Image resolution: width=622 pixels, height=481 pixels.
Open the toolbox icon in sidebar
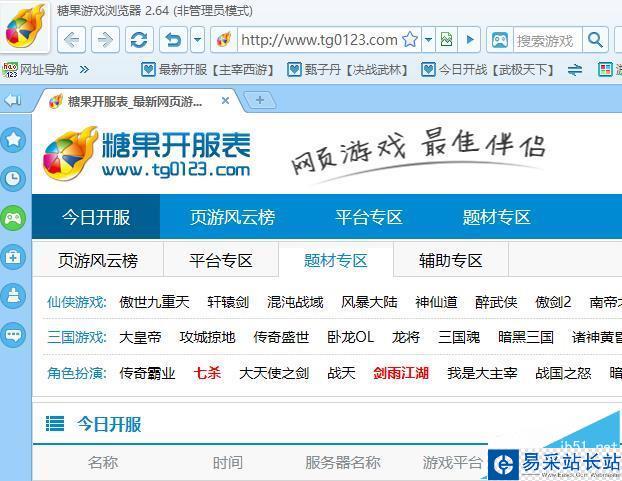click(13, 257)
